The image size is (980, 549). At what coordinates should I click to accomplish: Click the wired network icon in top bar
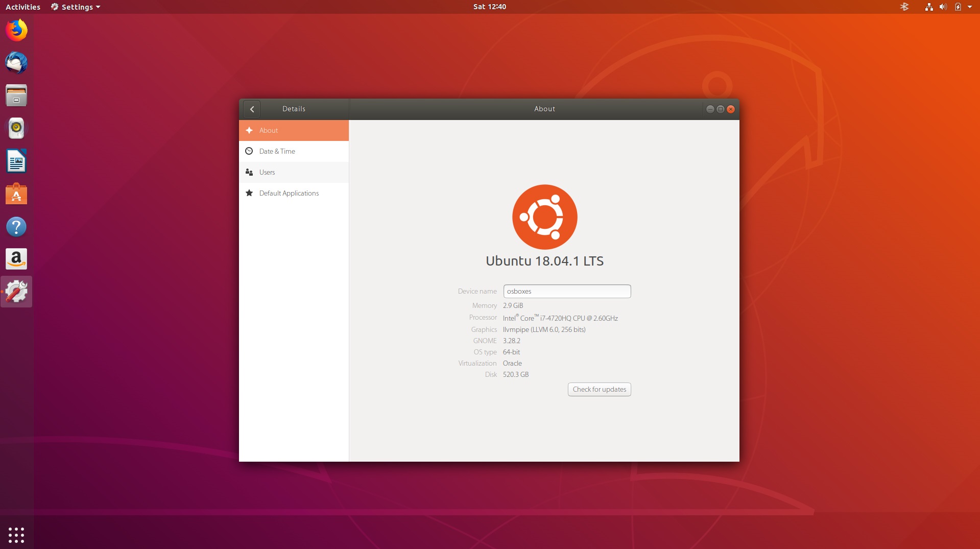929,7
